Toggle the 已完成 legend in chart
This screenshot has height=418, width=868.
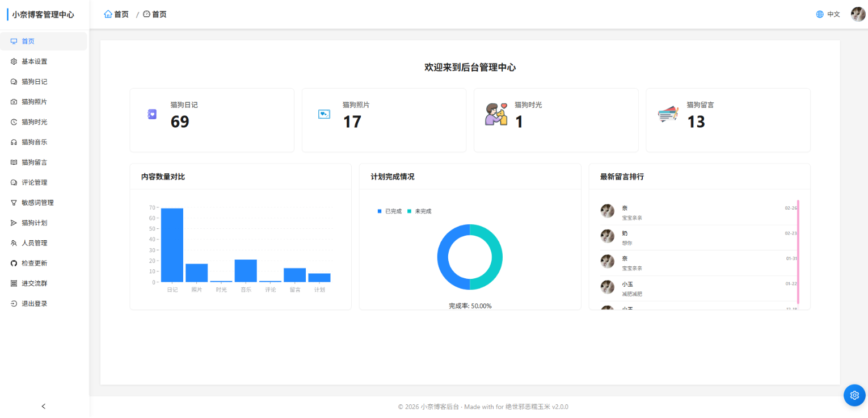tap(390, 211)
